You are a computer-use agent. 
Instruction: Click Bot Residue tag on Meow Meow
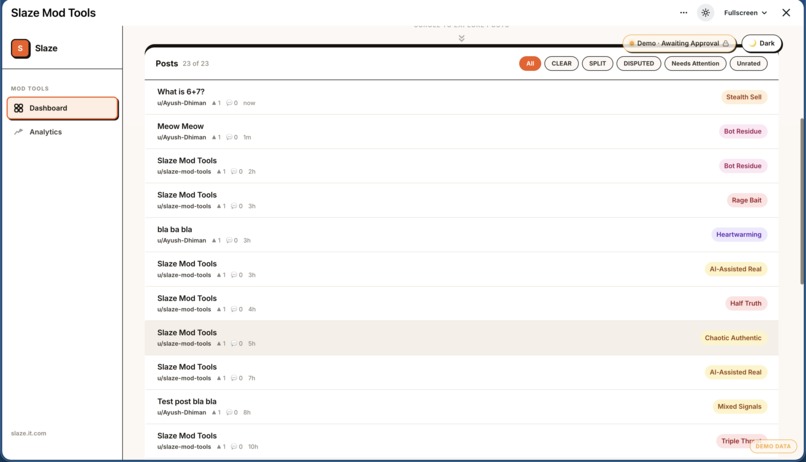tap(742, 132)
